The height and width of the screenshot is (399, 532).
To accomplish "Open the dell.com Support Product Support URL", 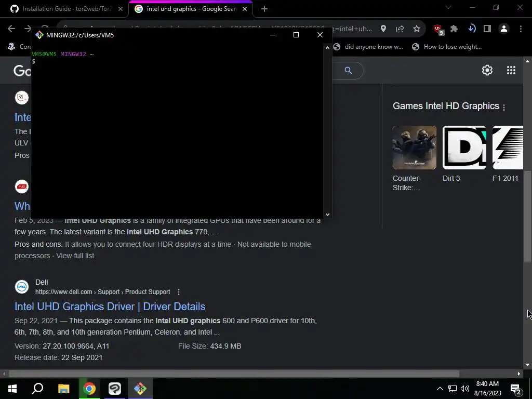I will coord(102,292).
